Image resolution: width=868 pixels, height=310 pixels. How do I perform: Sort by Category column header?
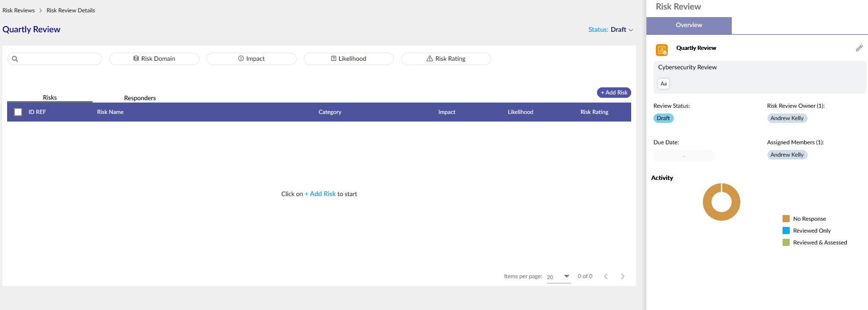pos(330,112)
